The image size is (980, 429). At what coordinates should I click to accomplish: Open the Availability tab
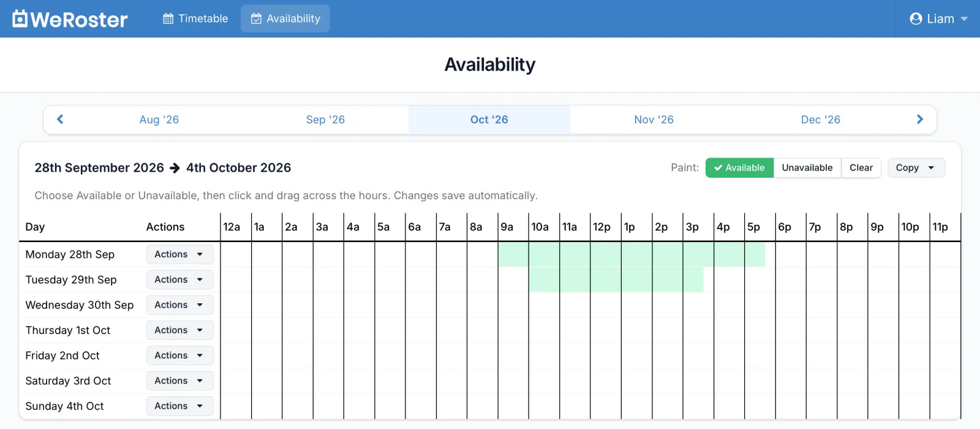(285, 18)
